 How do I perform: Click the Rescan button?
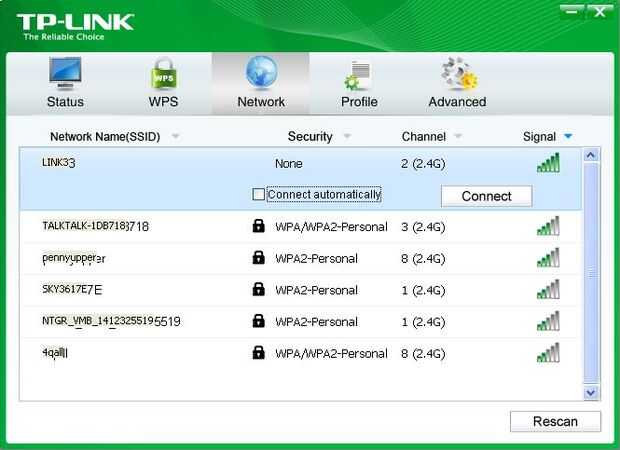pyautogui.click(x=556, y=422)
